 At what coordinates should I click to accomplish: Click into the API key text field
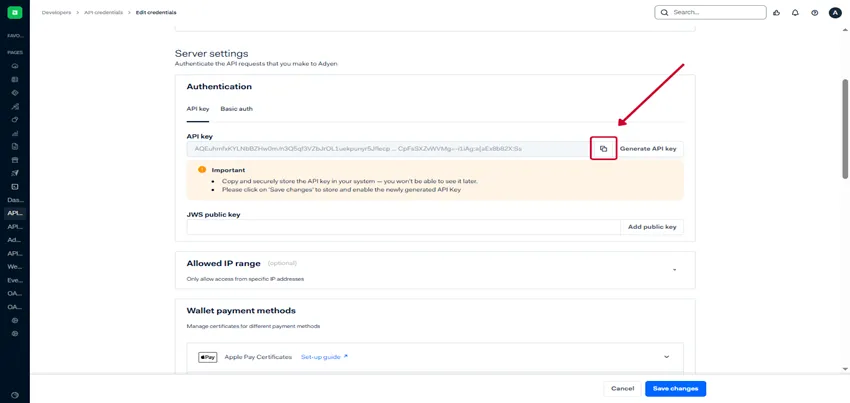(x=388, y=149)
